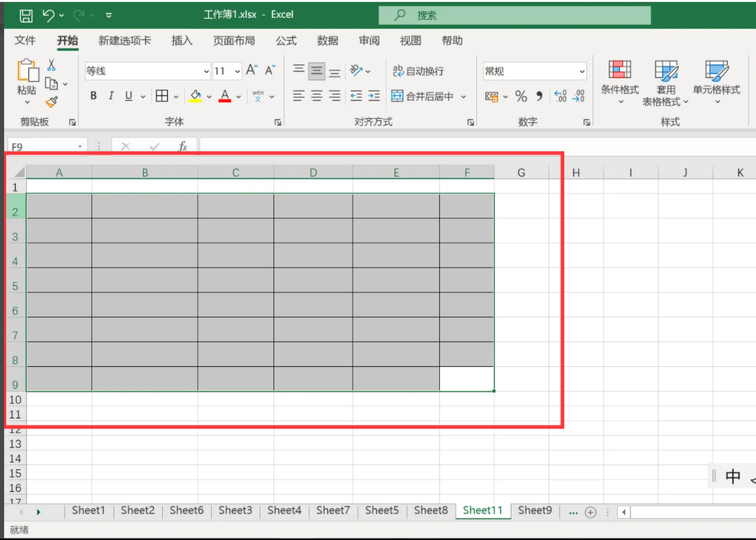Click the Cut scissors icon
Screen dimensions: 756x540
[x=52, y=66]
